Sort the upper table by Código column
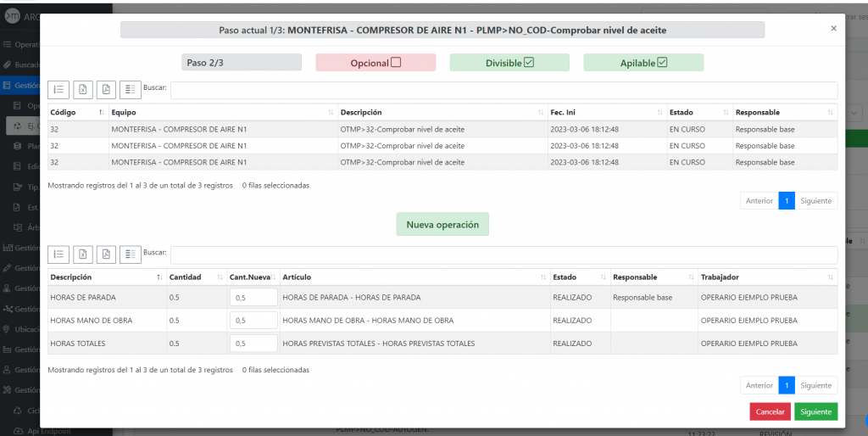Viewport: 868px width, 436px height. click(x=76, y=112)
